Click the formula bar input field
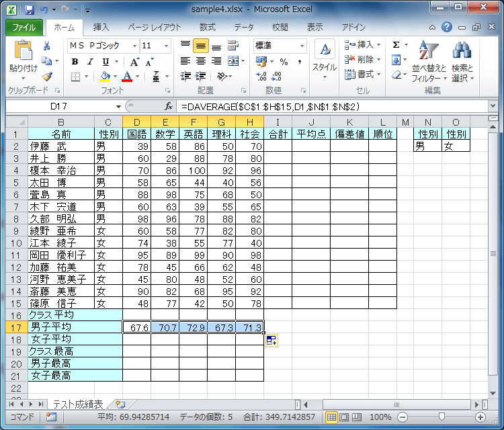The height and width of the screenshot is (430, 504). coord(333,106)
